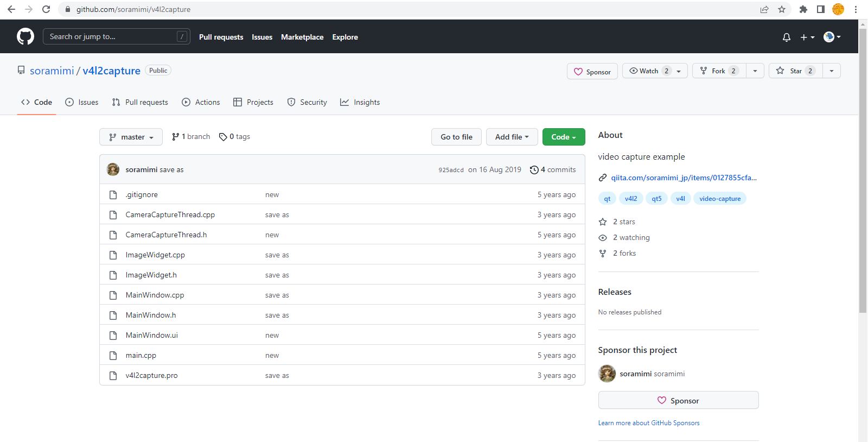868x442 pixels.
Task: Open the master branch selector
Action: [131, 137]
